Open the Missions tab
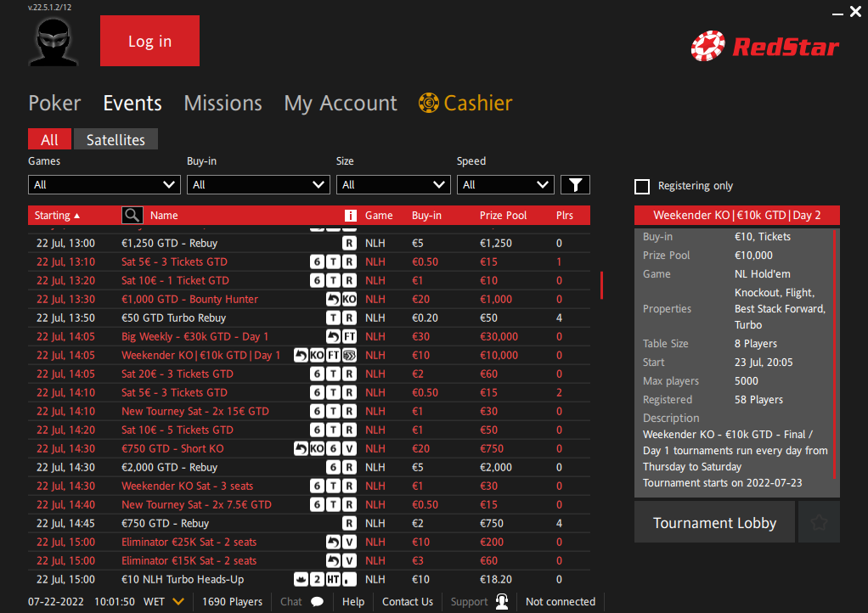Screen dimensions: 868x613 click(223, 104)
